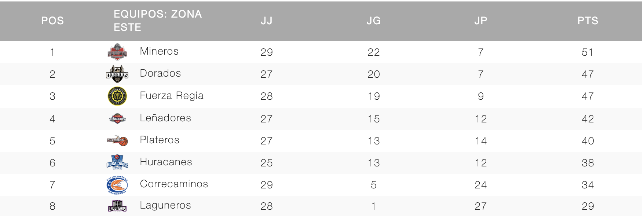Image resolution: width=644 pixels, height=217 pixels.
Task: Click the Mineros team logo
Action: [x=117, y=52]
